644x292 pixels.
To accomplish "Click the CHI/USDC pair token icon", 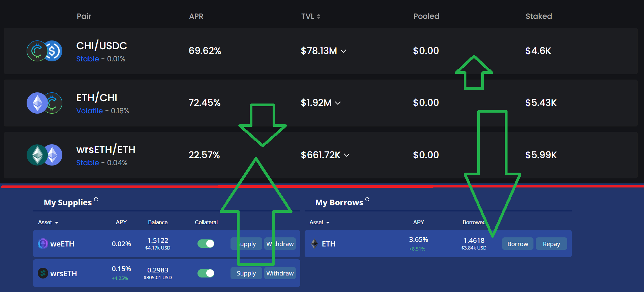I will [x=44, y=51].
